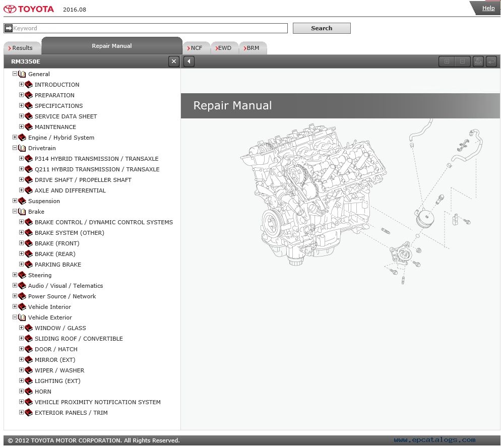Click the return arrow toolbar icon
This screenshot has width=501, height=448.
click(491, 61)
